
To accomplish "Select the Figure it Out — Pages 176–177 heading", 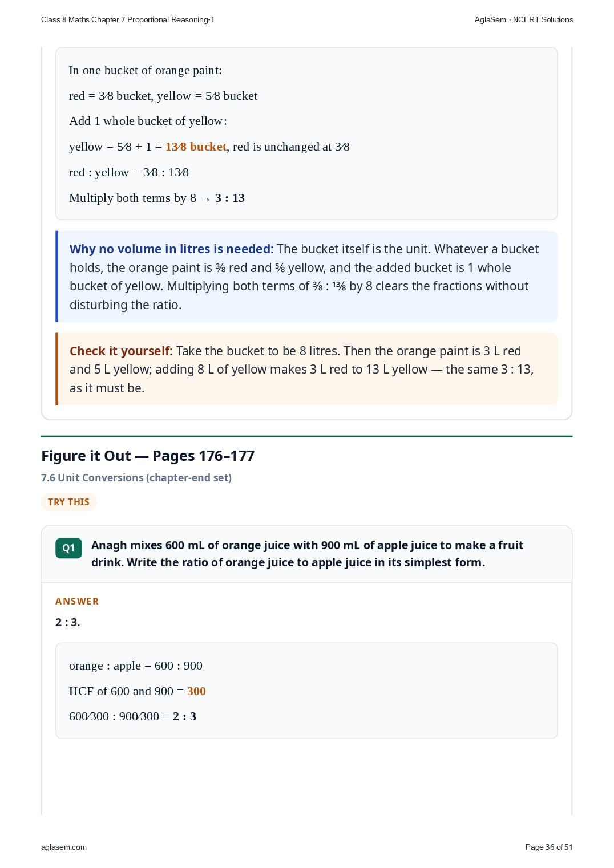I will 148,456.
